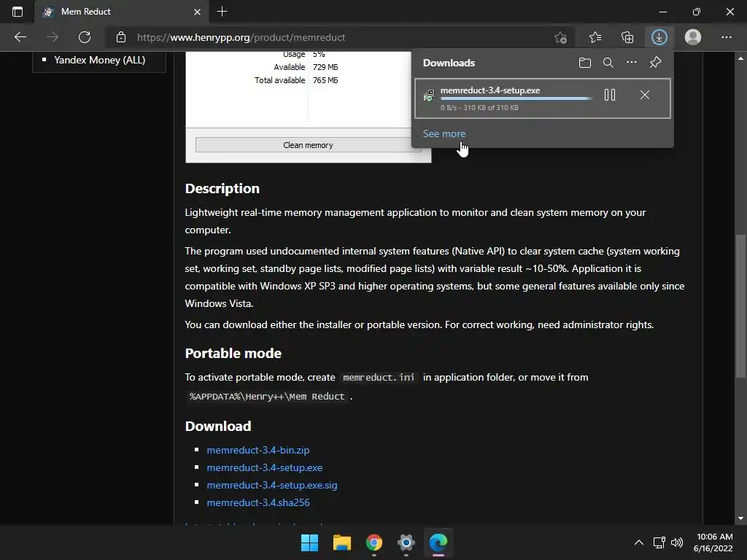Click the download progress bar
This screenshot has height=560, width=747.
517,98
